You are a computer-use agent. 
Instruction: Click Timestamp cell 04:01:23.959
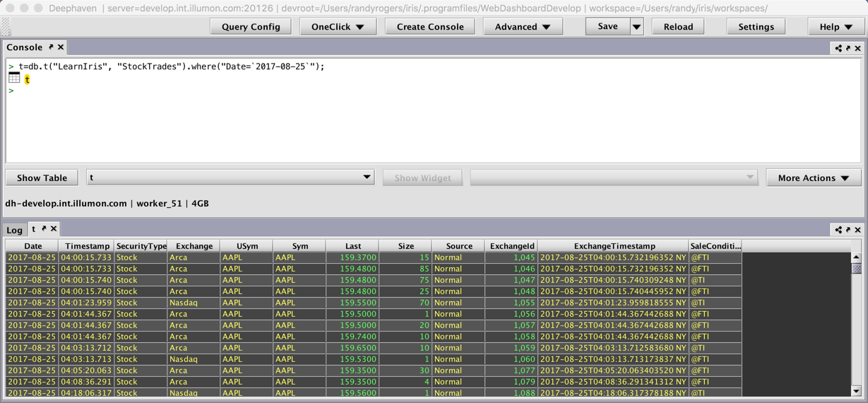click(x=87, y=303)
